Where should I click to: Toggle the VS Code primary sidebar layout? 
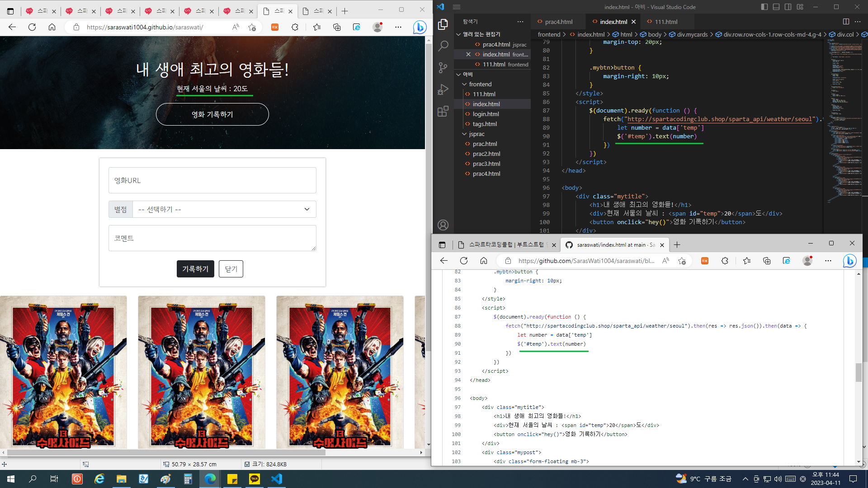(764, 7)
